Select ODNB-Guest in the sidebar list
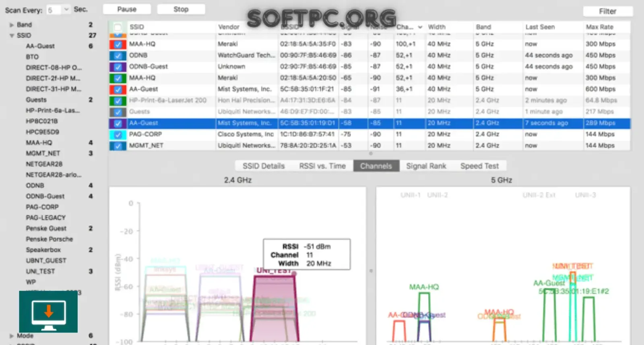The height and width of the screenshot is (345, 644). pyautogui.click(x=45, y=196)
